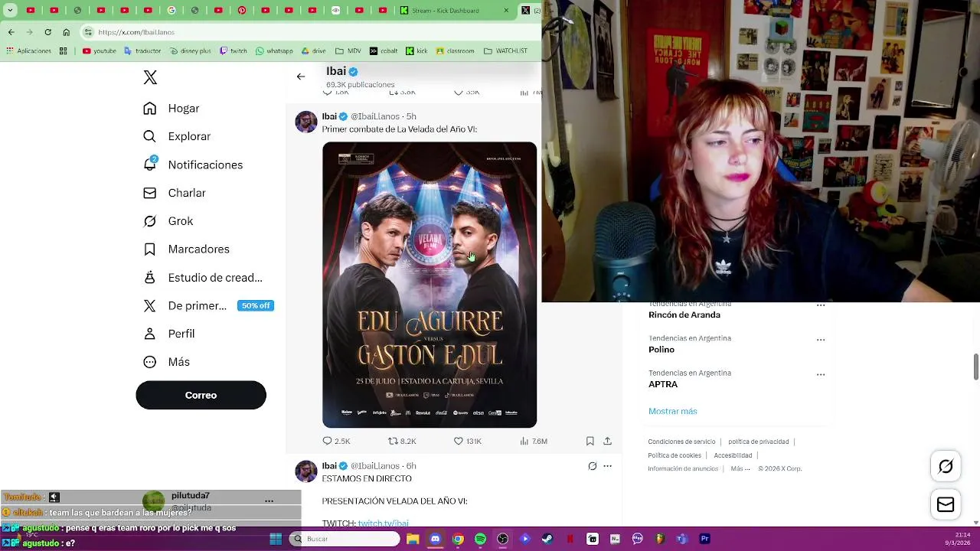Click the X logo in sidebar
980x551 pixels.
click(x=150, y=77)
